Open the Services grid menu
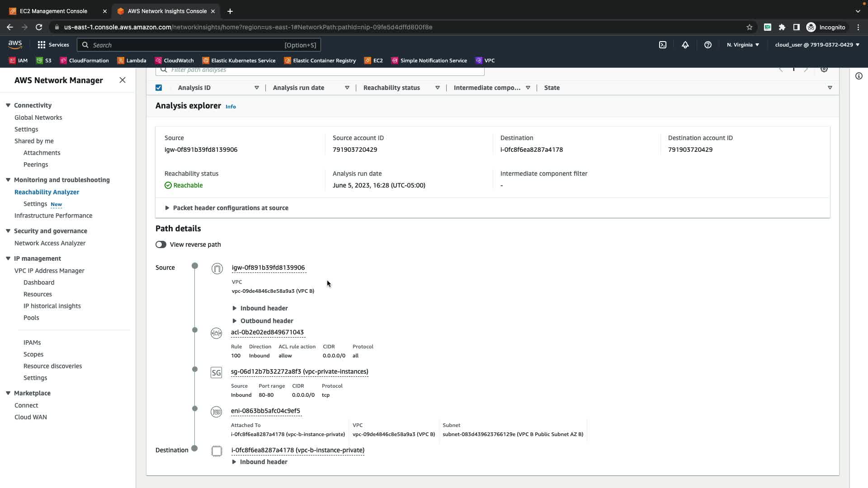Viewport: 868px width, 488px height. click(53, 45)
